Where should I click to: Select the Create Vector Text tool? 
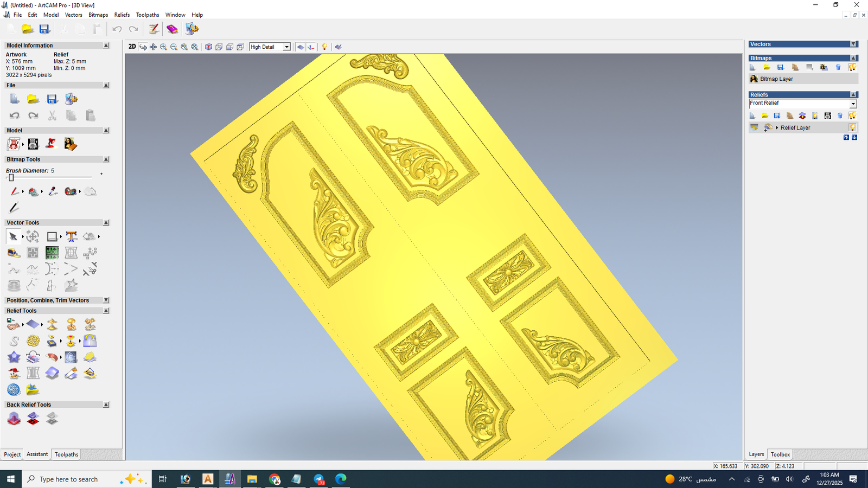click(71, 236)
